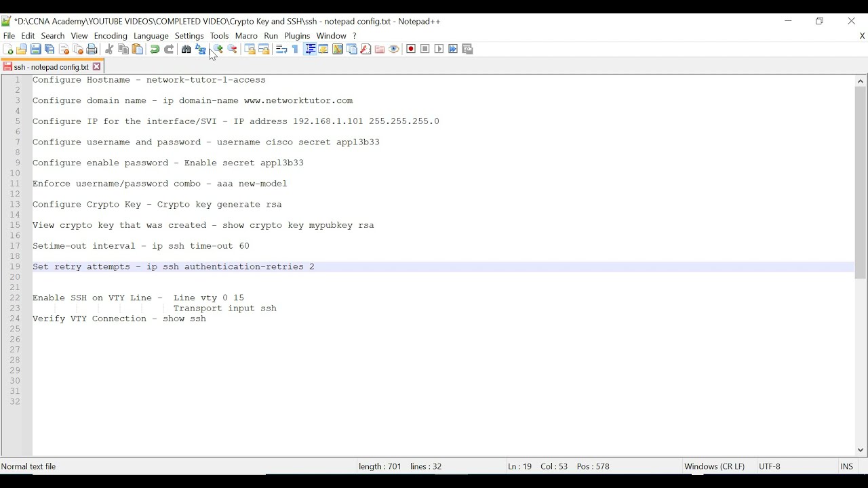
Task: Click the vertical scrollbar down arrow
Action: coord(861,450)
